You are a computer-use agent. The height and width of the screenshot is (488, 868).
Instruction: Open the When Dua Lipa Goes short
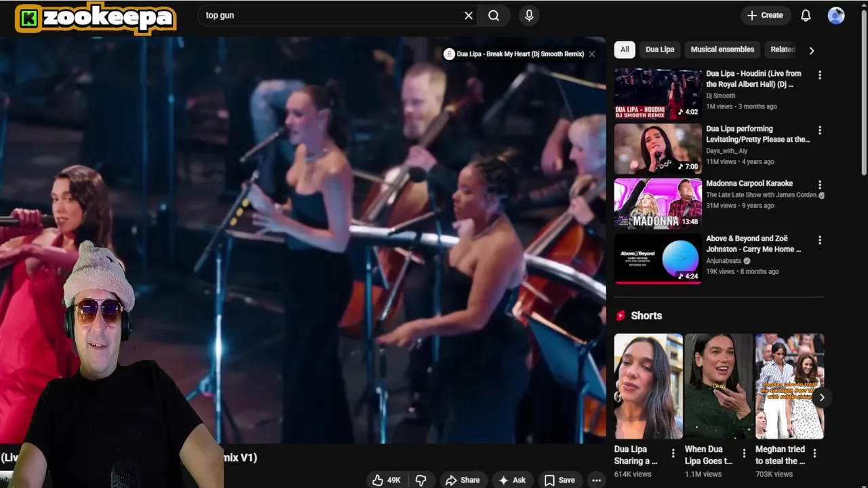coord(719,386)
